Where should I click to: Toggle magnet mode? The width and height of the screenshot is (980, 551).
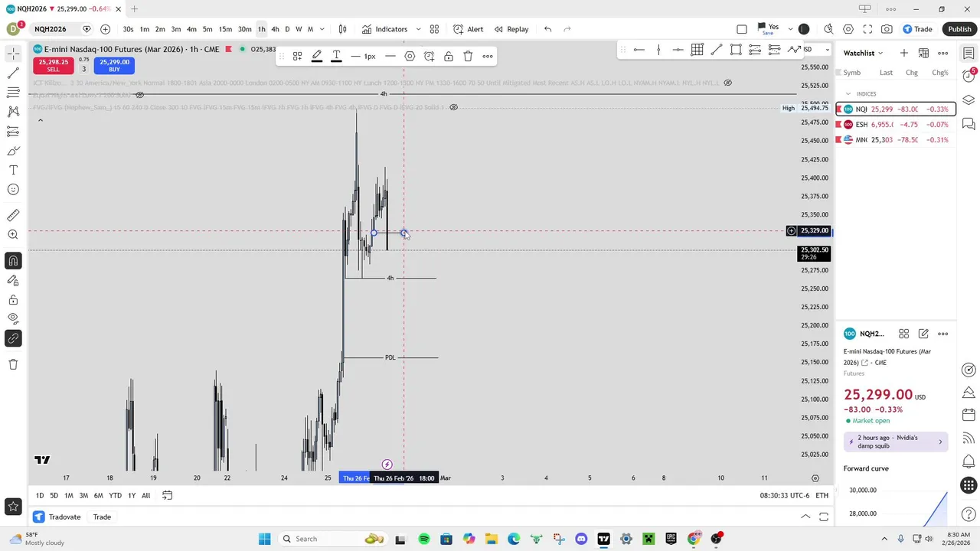(13, 261)
